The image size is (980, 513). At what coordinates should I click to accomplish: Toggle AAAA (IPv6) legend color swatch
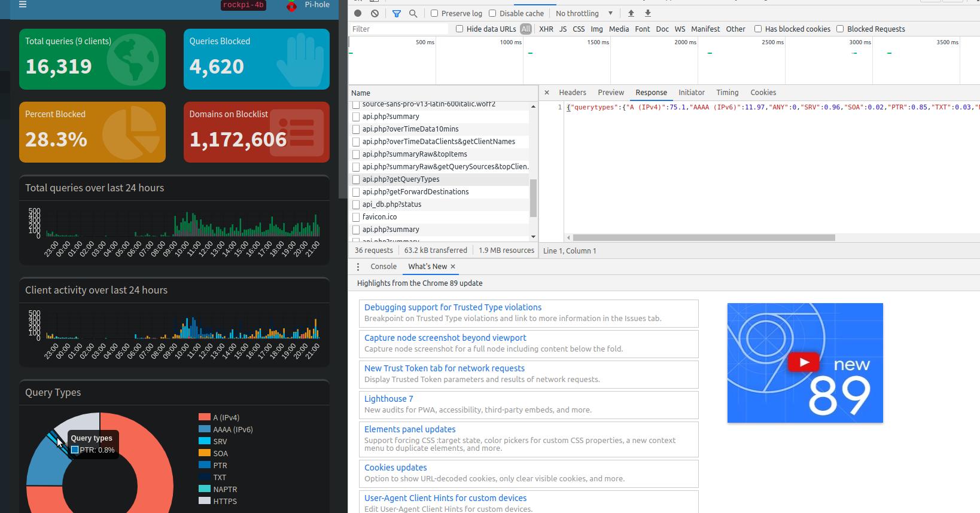point(205,429)
